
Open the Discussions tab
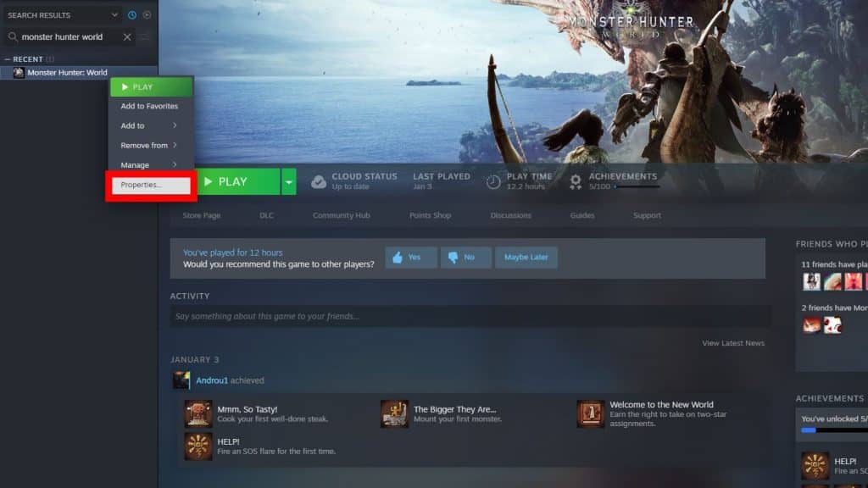click(510, 215)
